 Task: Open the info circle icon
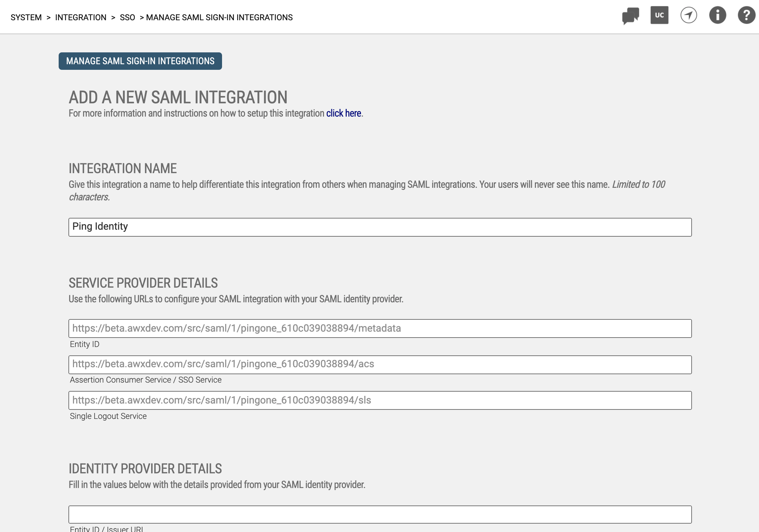click(717, 15)
